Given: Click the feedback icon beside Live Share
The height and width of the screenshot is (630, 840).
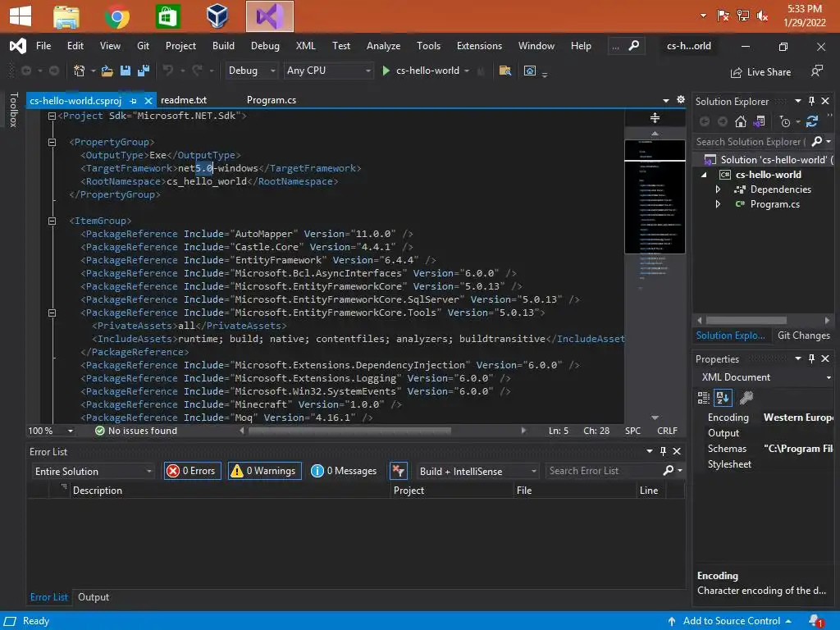Looking at the screenshot, I should pyautogui.click(x=816, y=71).
